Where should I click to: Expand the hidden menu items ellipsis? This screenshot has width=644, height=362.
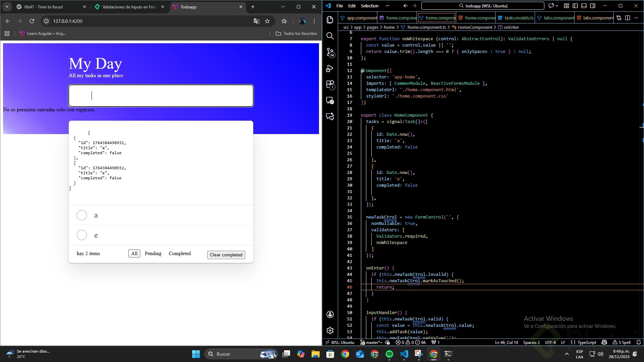click(x=387, y=6)
